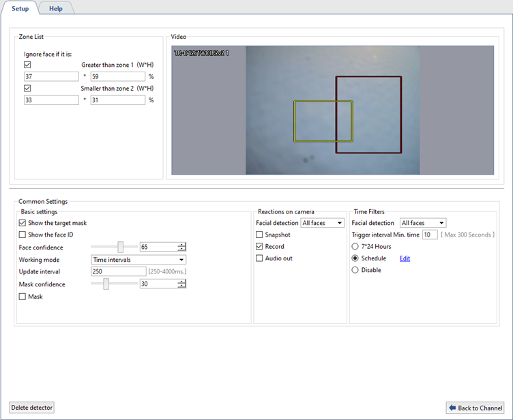Screen dimensions: 513x420
Task: Uncheck the Record reaction checkbox
Action: [x=259, y=247]
